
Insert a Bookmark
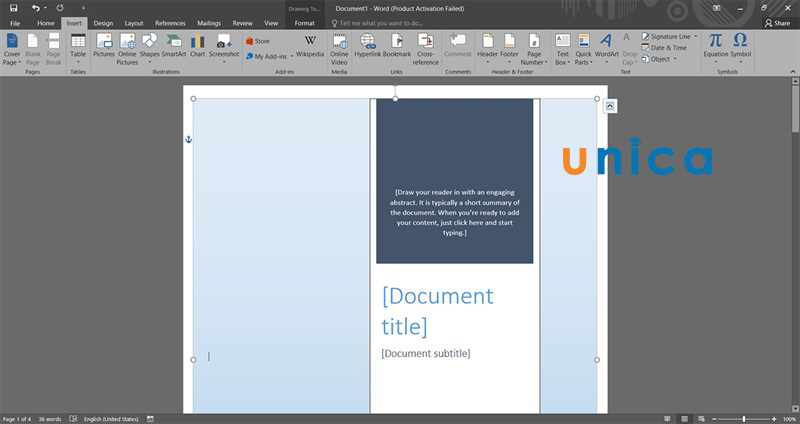point(396,46)
